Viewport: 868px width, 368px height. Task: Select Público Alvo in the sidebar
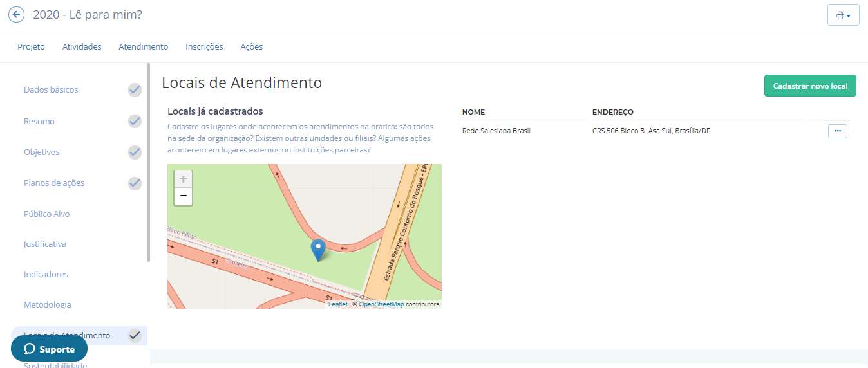pyautogui.click(x=47, y=214)
